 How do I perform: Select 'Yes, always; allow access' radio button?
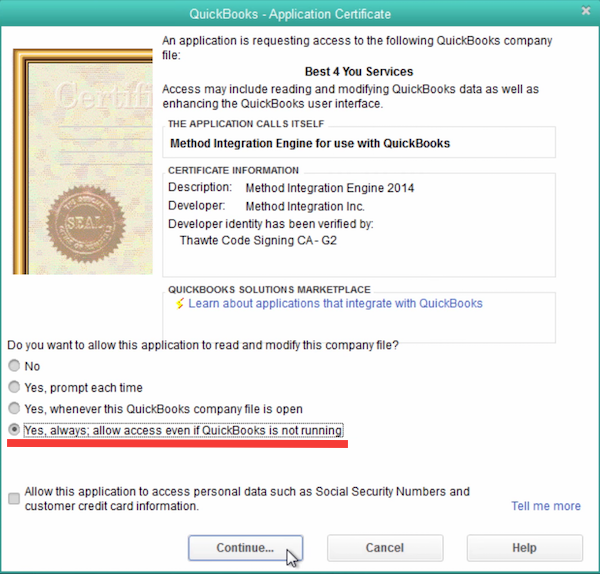[14, 430]
